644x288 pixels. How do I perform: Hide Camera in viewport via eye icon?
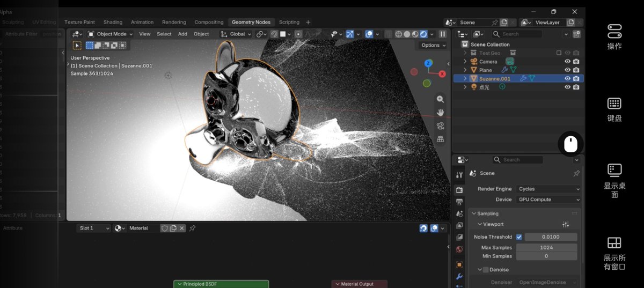[567, 62]
